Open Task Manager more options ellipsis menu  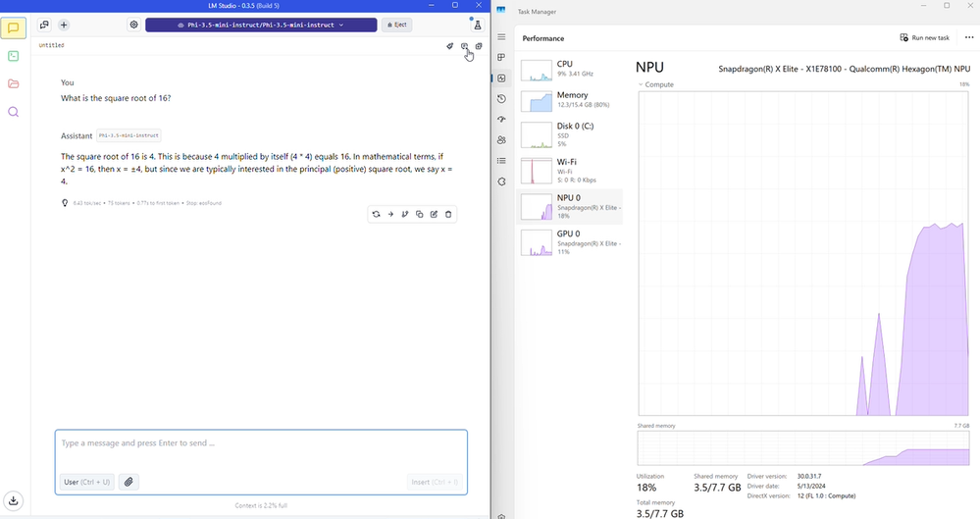point(969,37)
